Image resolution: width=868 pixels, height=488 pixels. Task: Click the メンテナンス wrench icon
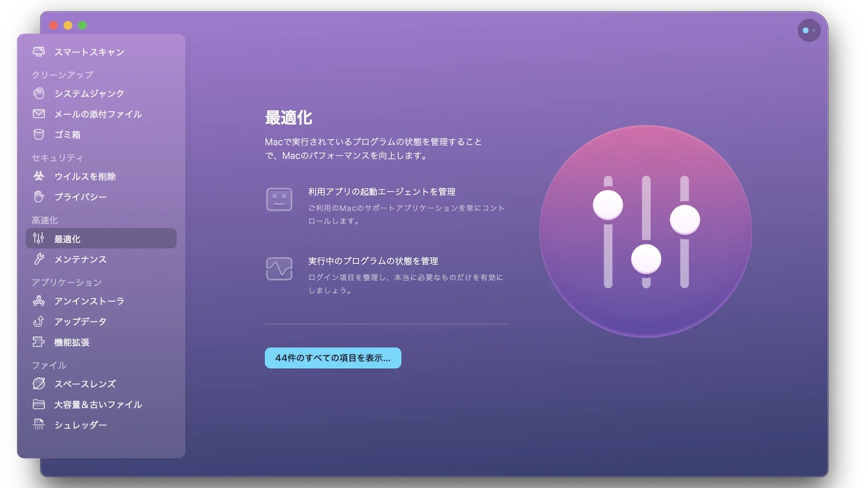(39, 259)
